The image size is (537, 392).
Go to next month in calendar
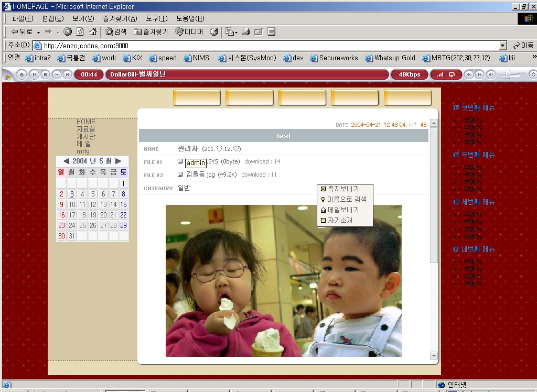(x=119, y=161)
